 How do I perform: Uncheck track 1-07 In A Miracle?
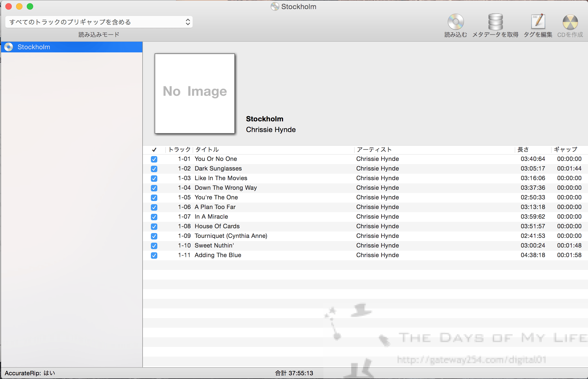point(154,217)
